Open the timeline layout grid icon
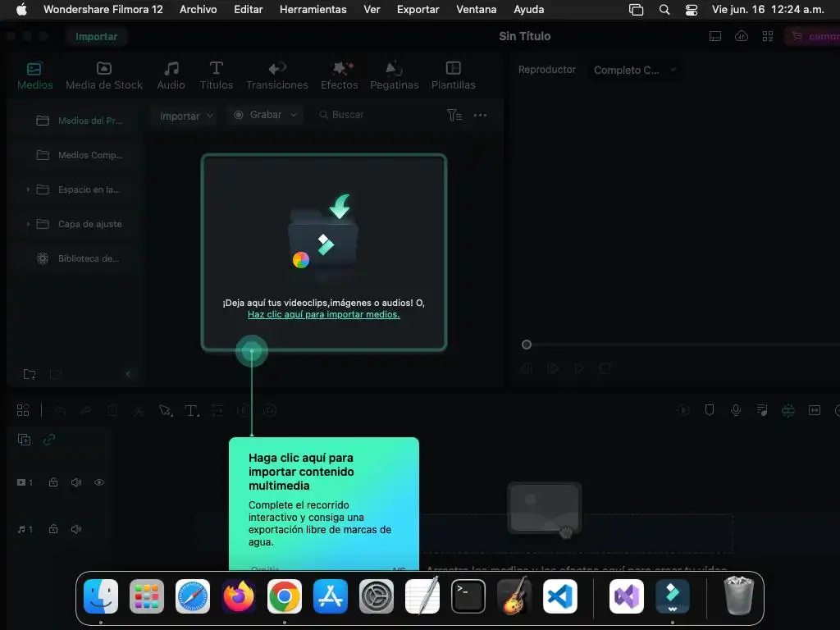Image resolution: width=840 pixels, height=630 pixels. coord(23,410)
